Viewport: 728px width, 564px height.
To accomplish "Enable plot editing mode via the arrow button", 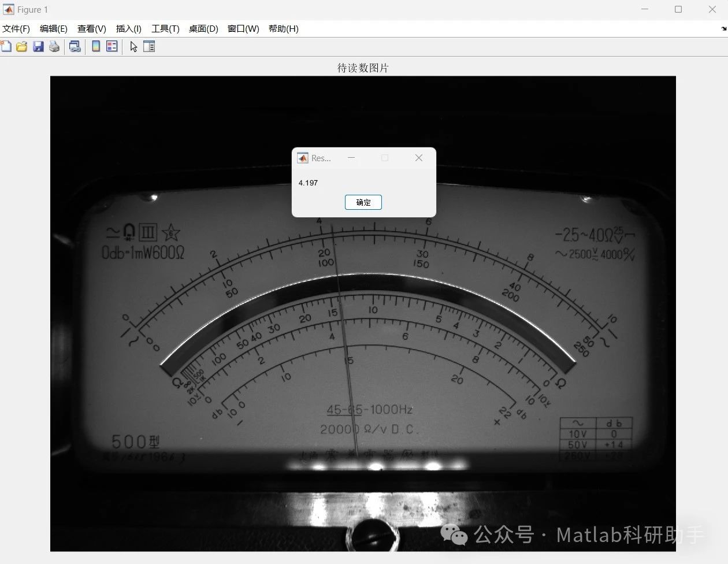I will coord(133,46).
